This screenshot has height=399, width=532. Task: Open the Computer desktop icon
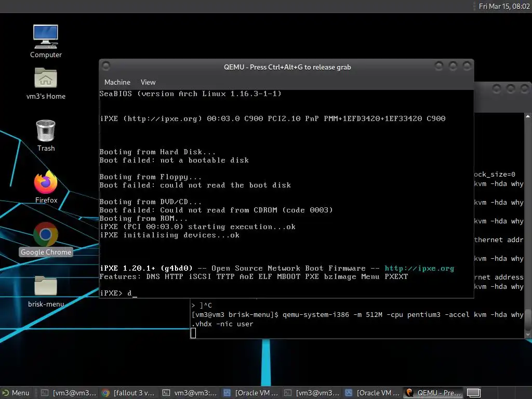pos(46,41)
